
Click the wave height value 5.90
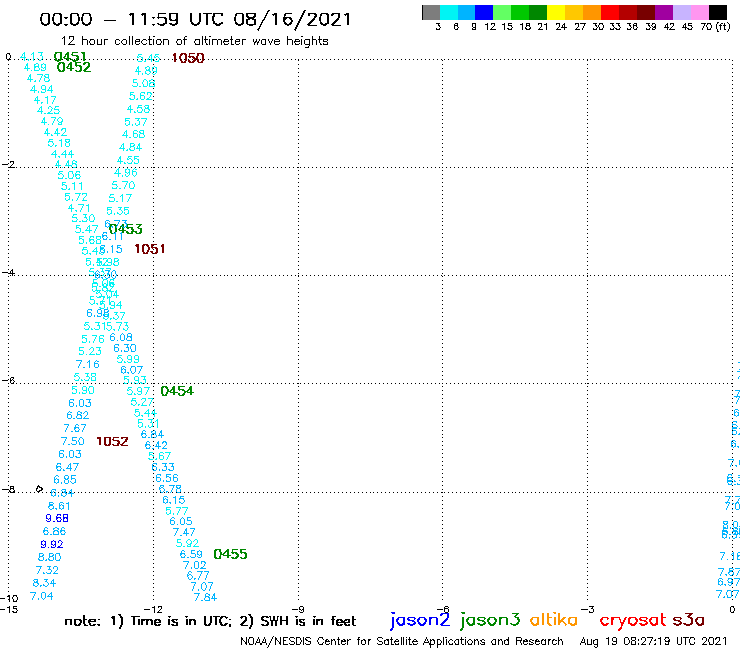tap(83, 390)
